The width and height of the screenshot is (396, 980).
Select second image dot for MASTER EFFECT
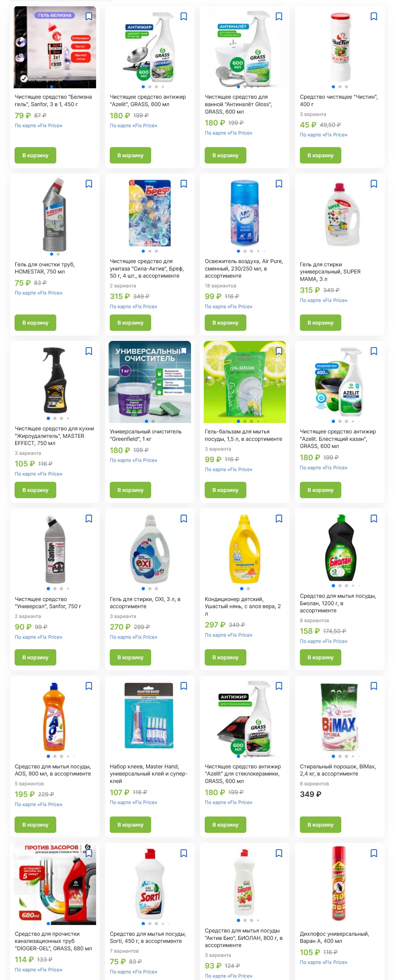(x=55, y=419)
